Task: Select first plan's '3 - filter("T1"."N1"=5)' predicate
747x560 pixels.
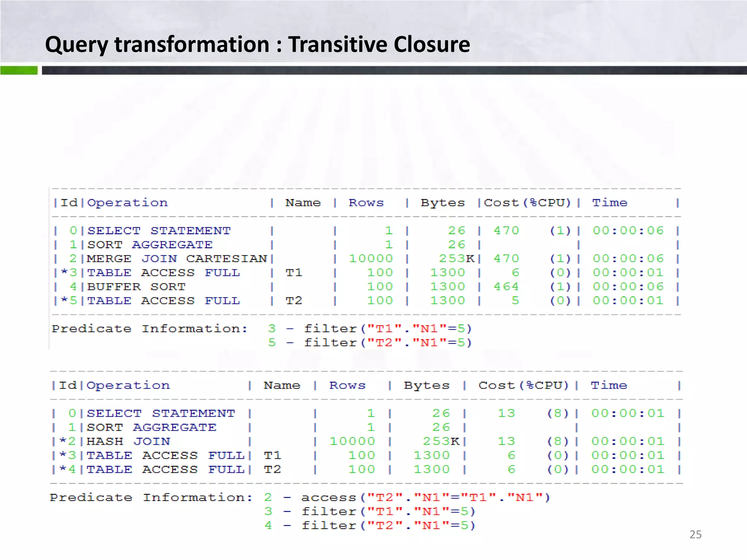Action: click(x=370, y=329)
